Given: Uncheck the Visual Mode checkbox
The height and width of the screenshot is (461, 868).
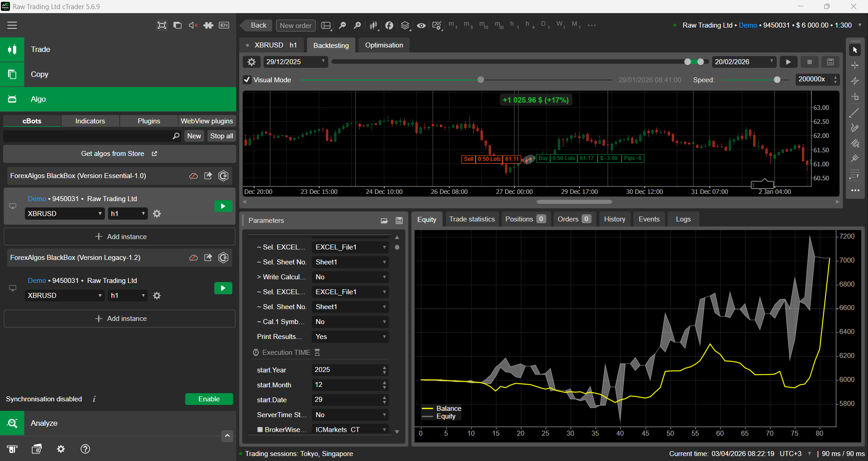Looking at the screenshot, I should click(x=247, y=80).
